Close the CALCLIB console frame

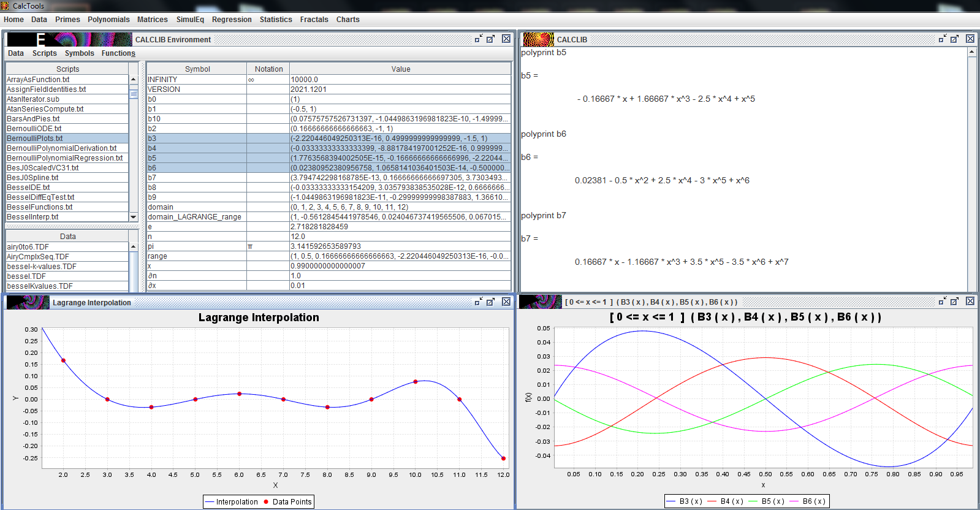pyautogui.click(x=970, y=39)
